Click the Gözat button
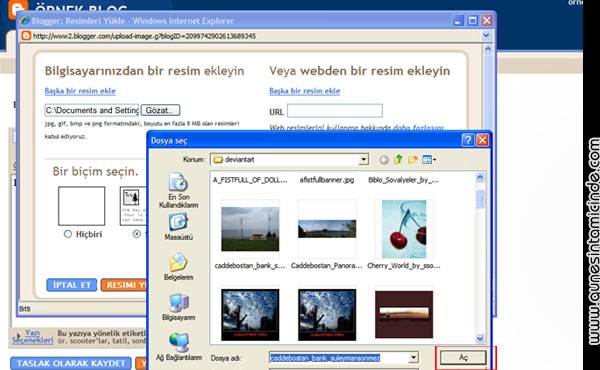This screenshot has height=370, width=600. (x=160, y=110)
